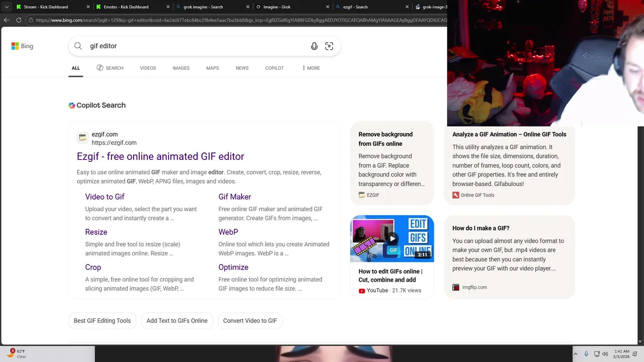
Task: Switch to the SEARCH tab
Action: [110, 68]
